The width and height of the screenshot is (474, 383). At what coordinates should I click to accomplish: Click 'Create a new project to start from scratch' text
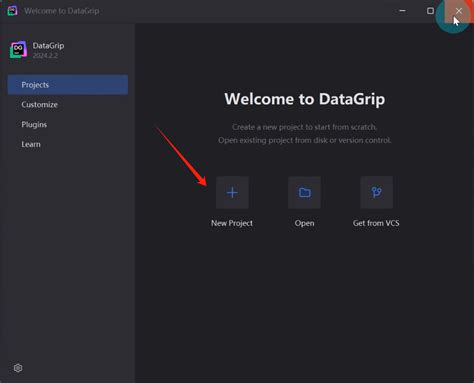tap(305, 127)
